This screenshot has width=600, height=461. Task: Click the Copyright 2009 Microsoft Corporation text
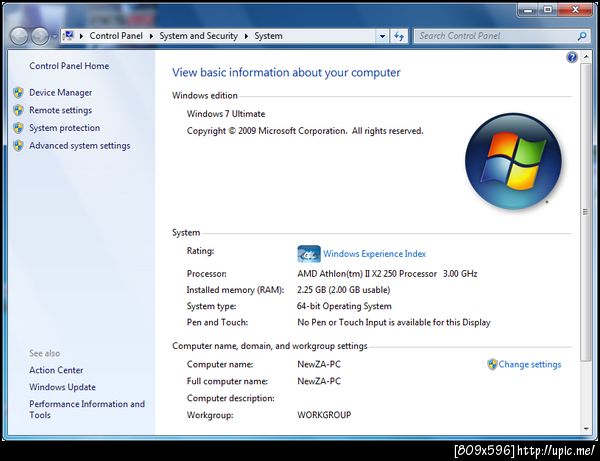(305, 131)
